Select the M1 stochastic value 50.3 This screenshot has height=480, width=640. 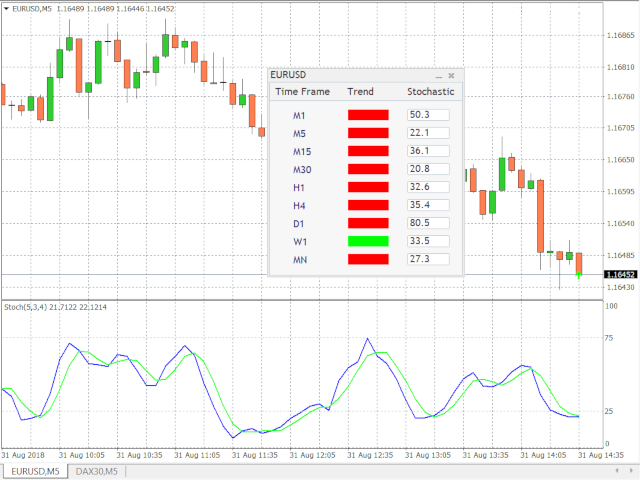[x=428, y=115]
